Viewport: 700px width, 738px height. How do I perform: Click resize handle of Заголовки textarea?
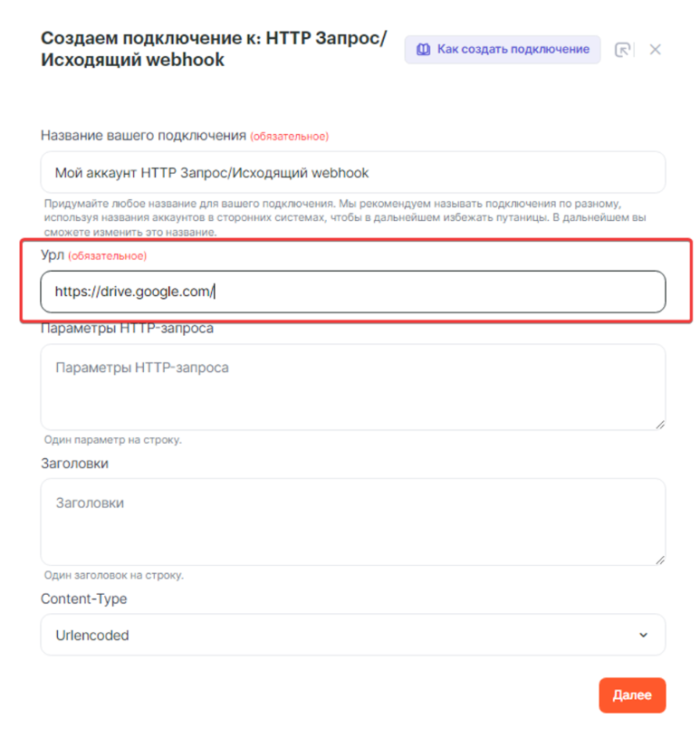[660, 559]
